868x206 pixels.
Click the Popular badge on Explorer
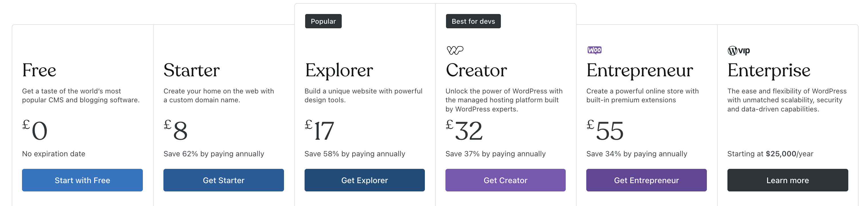[x=323, y=21]
